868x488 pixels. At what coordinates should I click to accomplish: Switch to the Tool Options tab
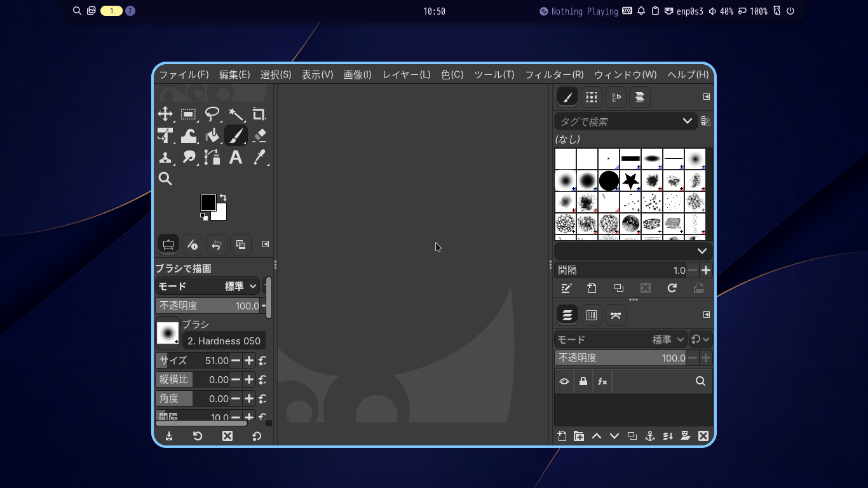click(168, 245)
